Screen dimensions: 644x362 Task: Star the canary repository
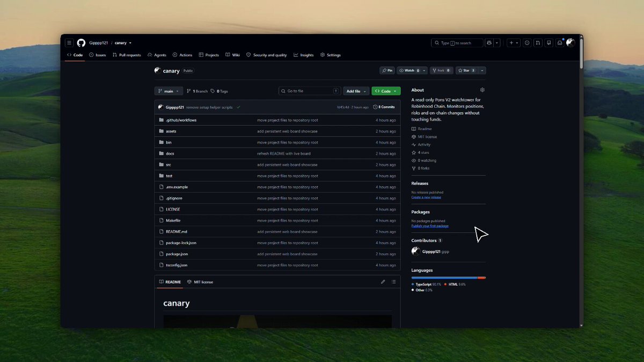coord(466,70)
